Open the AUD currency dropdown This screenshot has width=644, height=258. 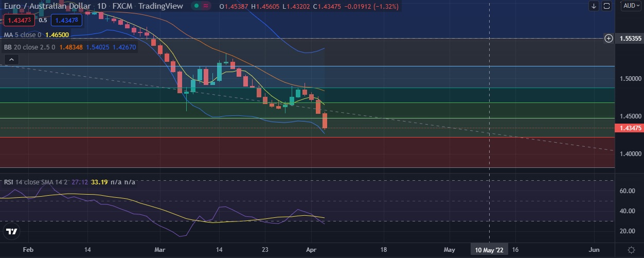point(631,6)
